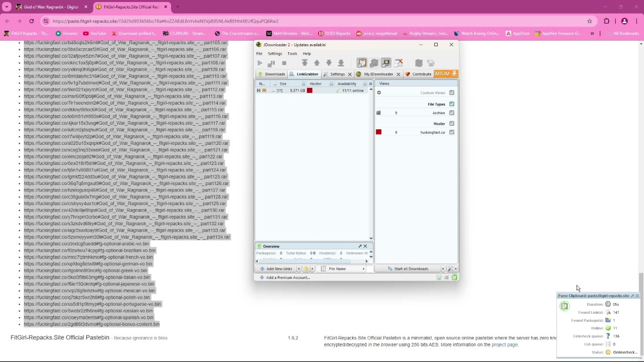Move selection to top toolbar icon
Image resolution: width=644 pixels, height=362 pixels.
(x=304, y=63)
